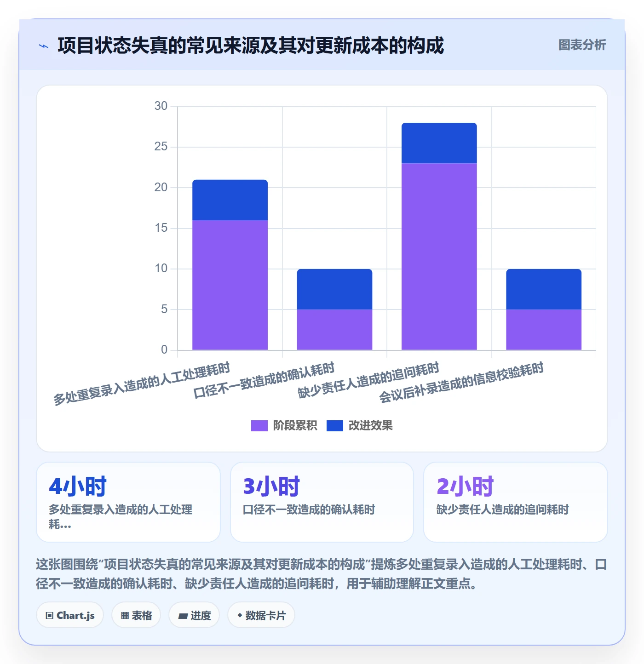Click the table grid icon in 表格 chip
The image size is (644, 664).
tap(125, 616)
